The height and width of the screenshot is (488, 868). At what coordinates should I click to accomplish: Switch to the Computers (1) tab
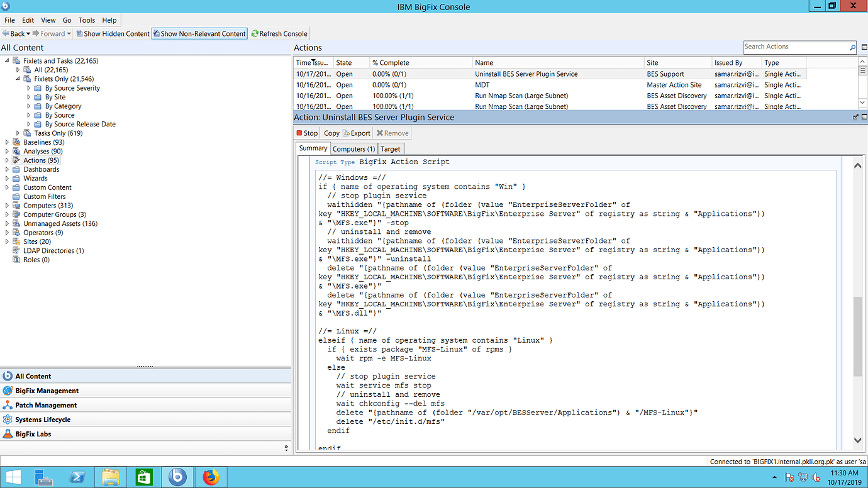353,148
